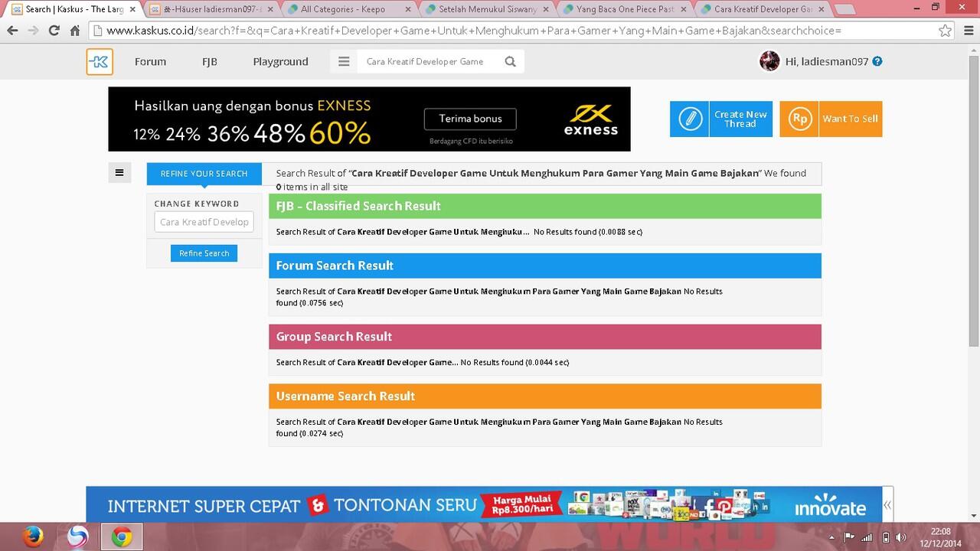Click Want To Sell button
The height and width of the screenshot is (551, 980).
831,119
